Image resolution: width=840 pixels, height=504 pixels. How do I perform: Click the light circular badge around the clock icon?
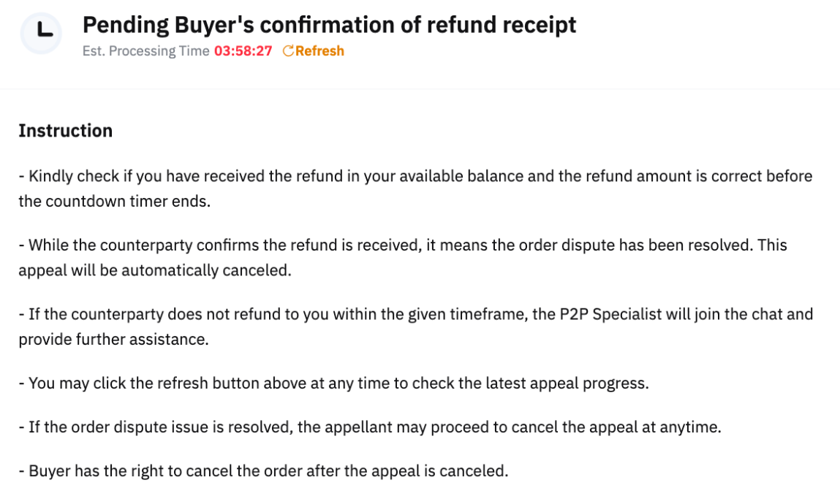point(41,32)
